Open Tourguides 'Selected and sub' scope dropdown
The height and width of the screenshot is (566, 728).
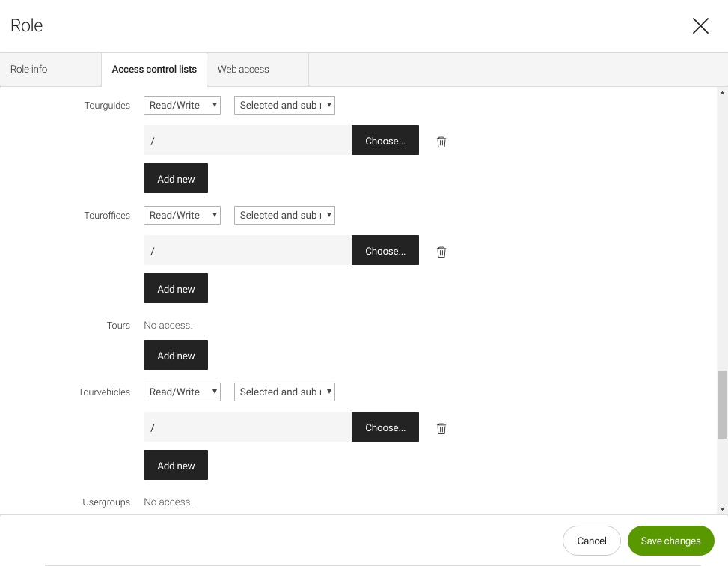pyautogui.click(x=284, y=106)
